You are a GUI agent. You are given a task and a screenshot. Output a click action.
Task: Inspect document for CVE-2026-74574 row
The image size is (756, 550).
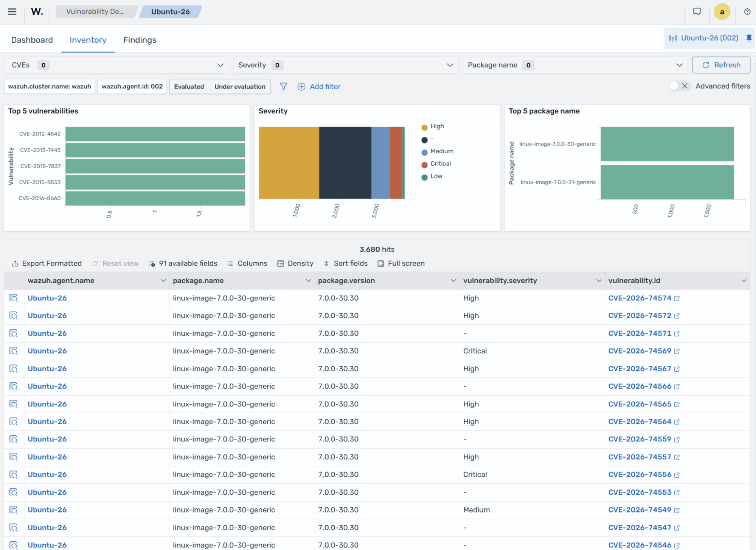click(x=14, y=298)
